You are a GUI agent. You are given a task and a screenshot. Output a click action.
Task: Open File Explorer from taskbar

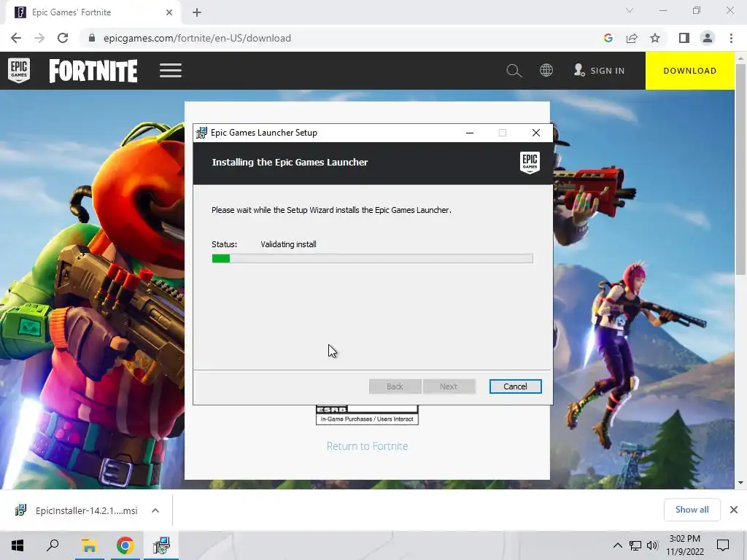click(x=89, y=545)
